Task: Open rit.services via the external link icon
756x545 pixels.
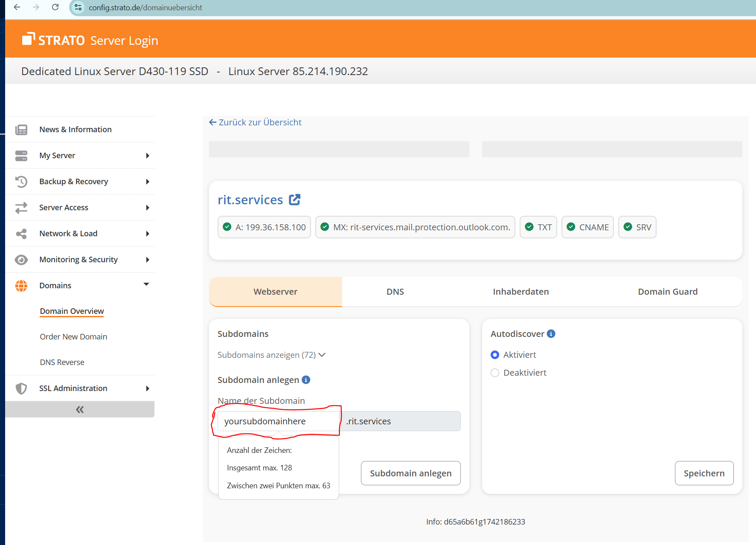Action: tap(295, 200)
